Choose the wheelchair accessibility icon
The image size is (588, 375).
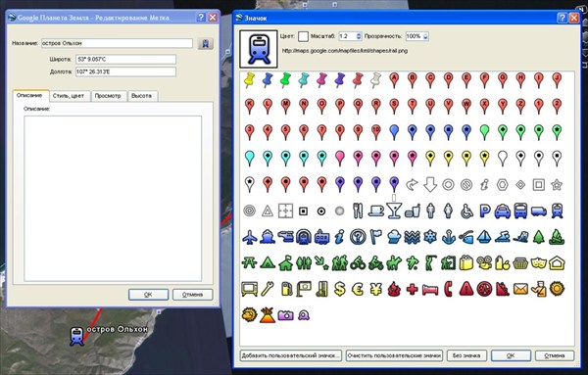pos(466,211)
